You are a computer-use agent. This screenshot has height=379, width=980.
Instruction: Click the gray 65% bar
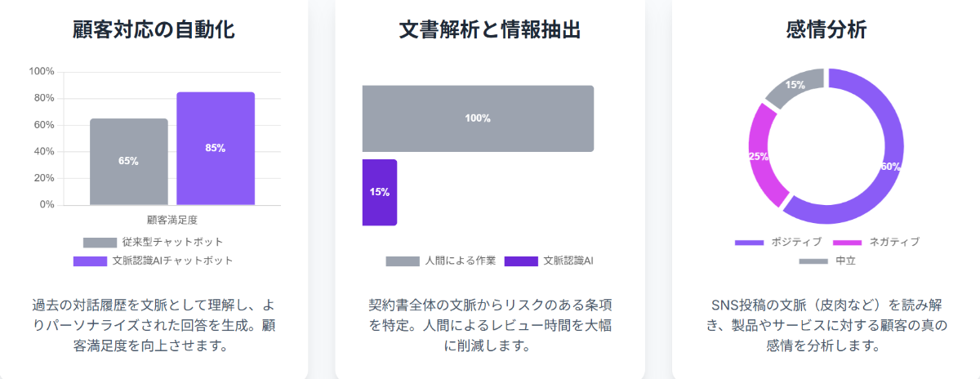coord(129,162)
